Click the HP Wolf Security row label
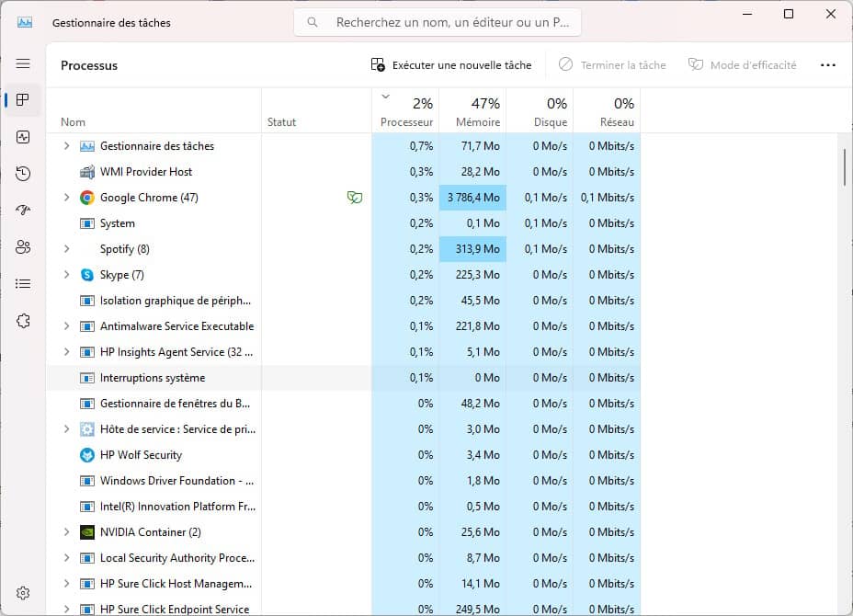Image resolution: width=853 pixels, height=616 pixels. (141, 455)
